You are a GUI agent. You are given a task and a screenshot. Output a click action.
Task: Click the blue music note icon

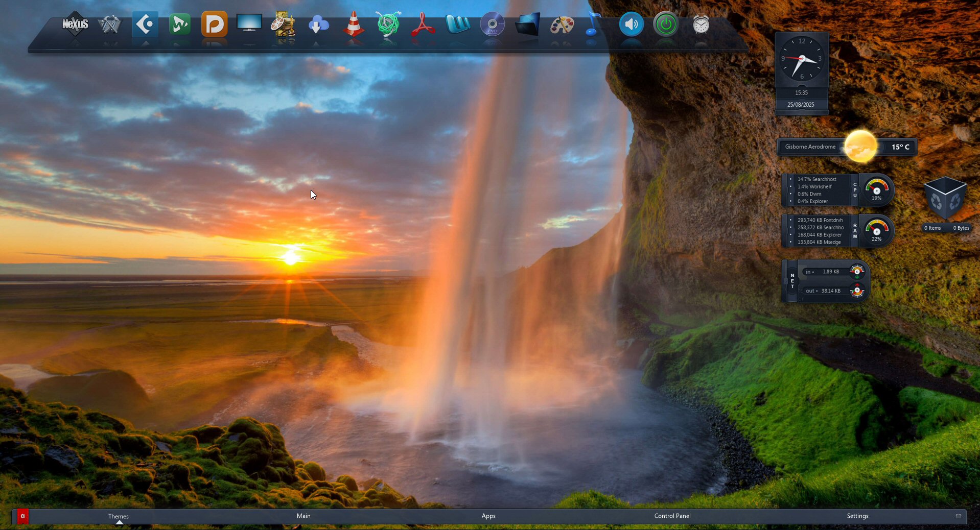click(x=593, y=25)
